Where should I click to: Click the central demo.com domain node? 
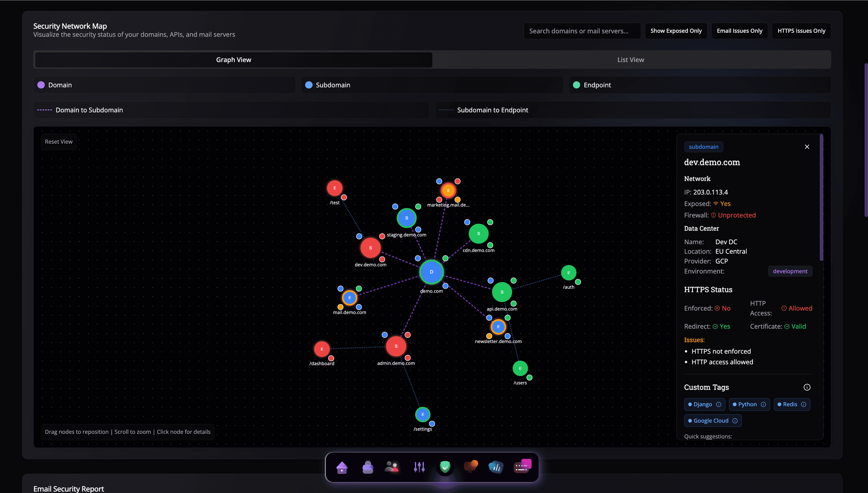tap(431, 272)
